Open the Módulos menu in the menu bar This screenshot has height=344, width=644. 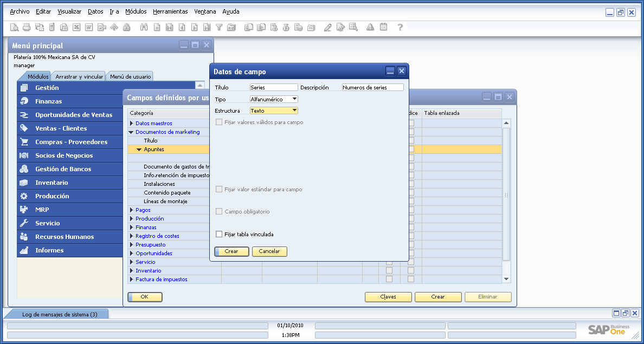click(x=136, y=11)
